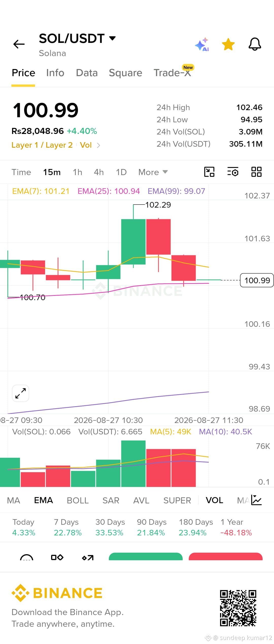The image size is (274, 644).
Task: Tap the green Buy button
Action: tap(146, 556)
